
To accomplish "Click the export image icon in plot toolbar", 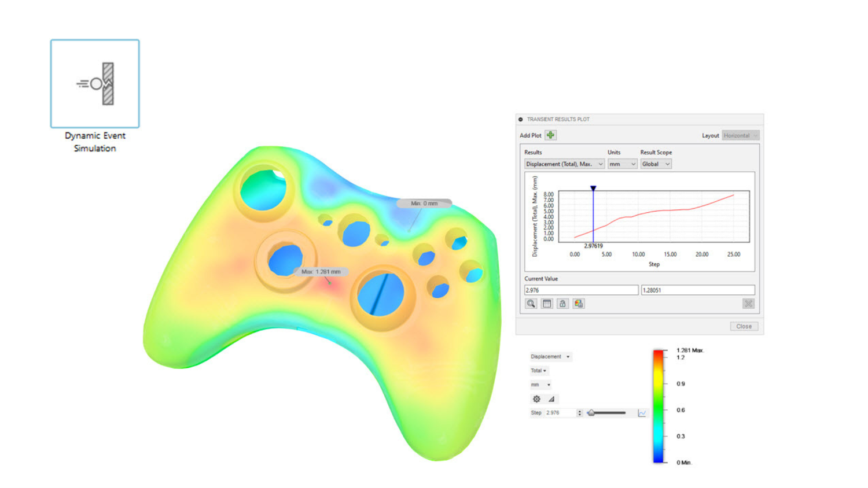I will tap(578, 303).
